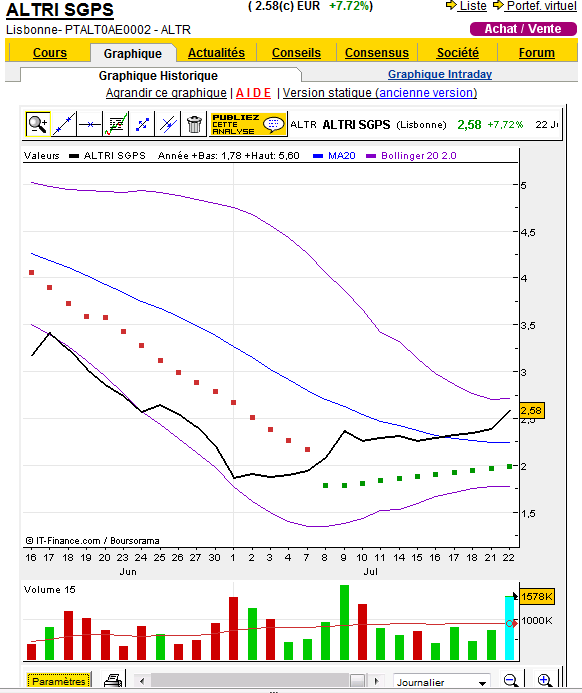Click the scrollbar right arrow

(377, 681)
